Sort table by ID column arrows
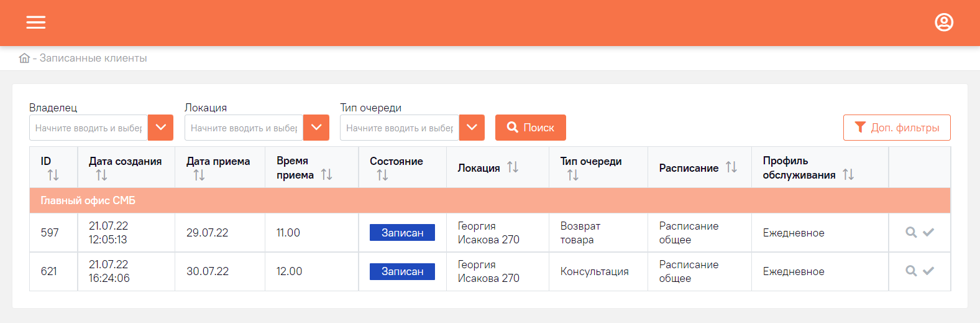 (53, 176)
